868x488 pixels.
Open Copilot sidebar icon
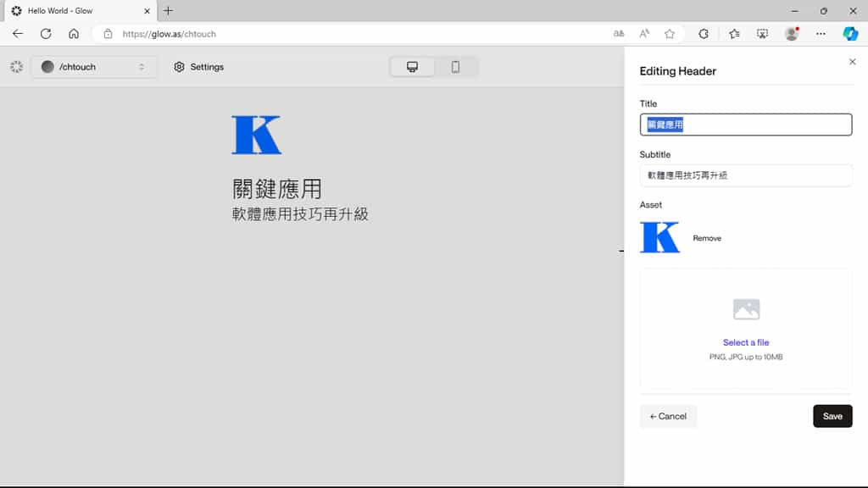pos(850,34)
